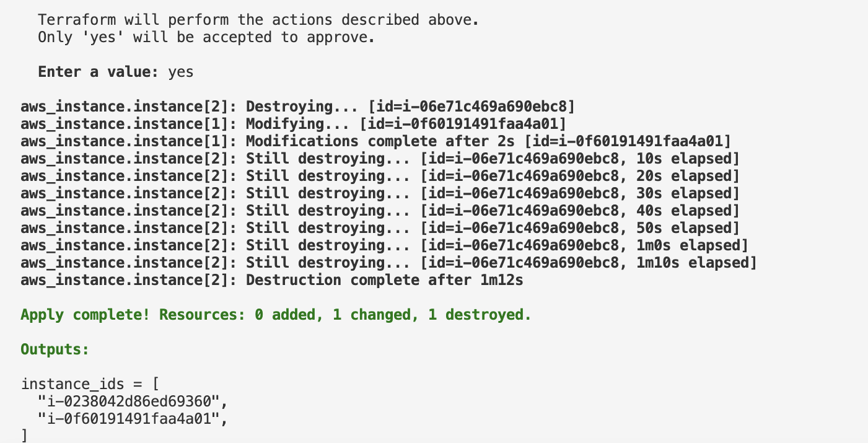Screen dimensions: 868x443
Task: Click instance ID "i-0f60191491faa4a01" in outputs list
Action: coord(133,419)
